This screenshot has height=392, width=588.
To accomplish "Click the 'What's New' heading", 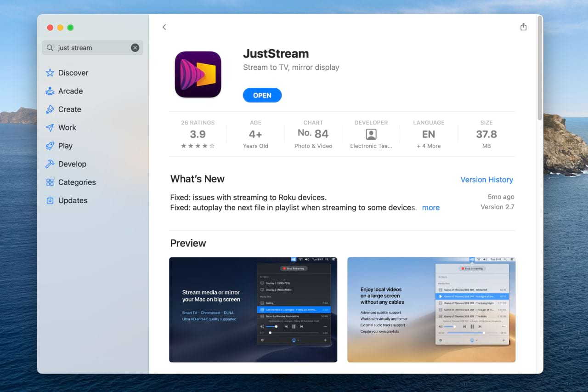I will 198,179.
